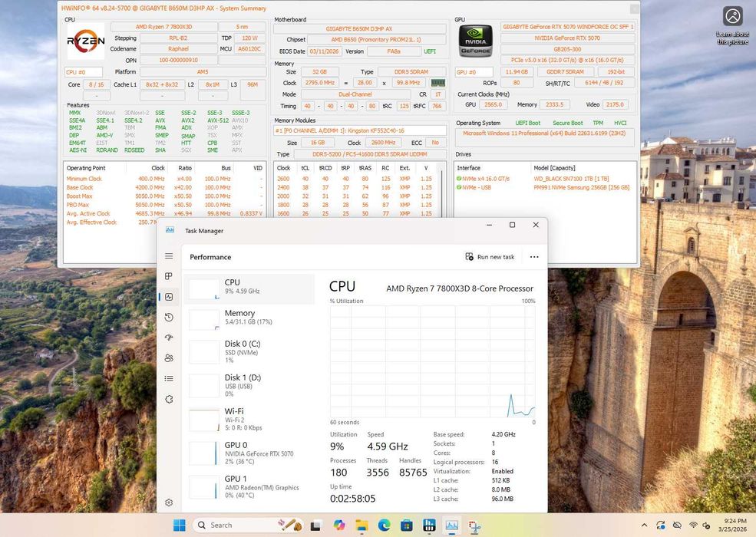Open the Windows Start menu
The height and width of the screenshot is (537, 756).
(x=180, y=525)
